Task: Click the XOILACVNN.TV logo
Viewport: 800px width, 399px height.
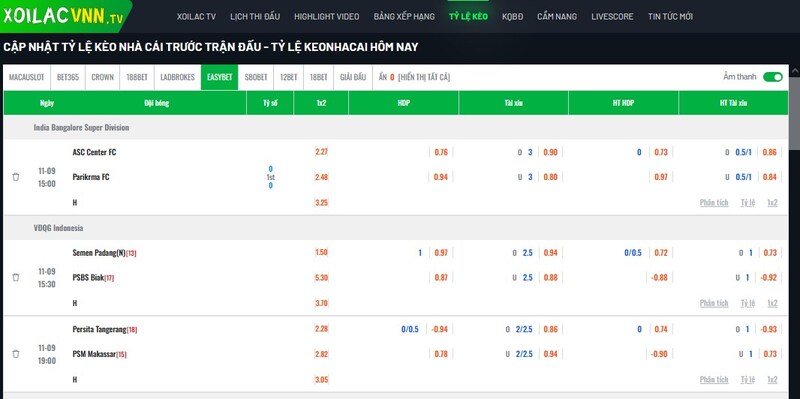Action: 63,16
